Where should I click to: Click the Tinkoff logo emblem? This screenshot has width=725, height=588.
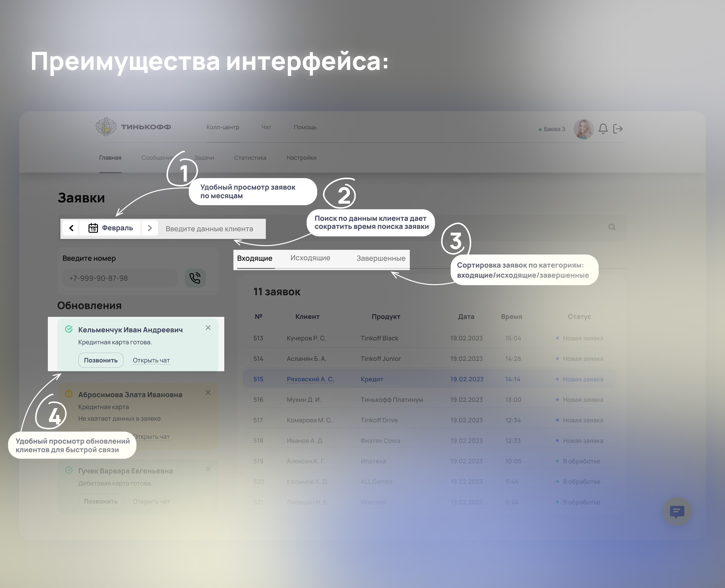tap(106, 127)
